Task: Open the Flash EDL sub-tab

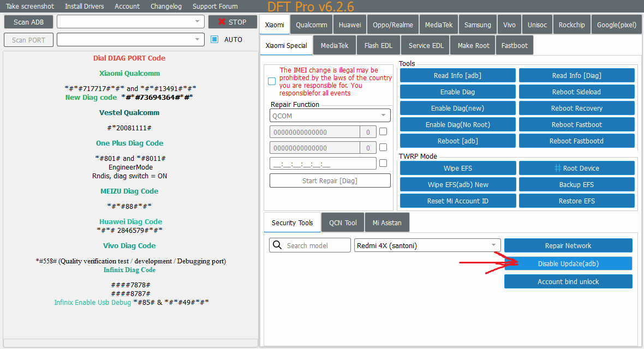Action: point(378,45)
